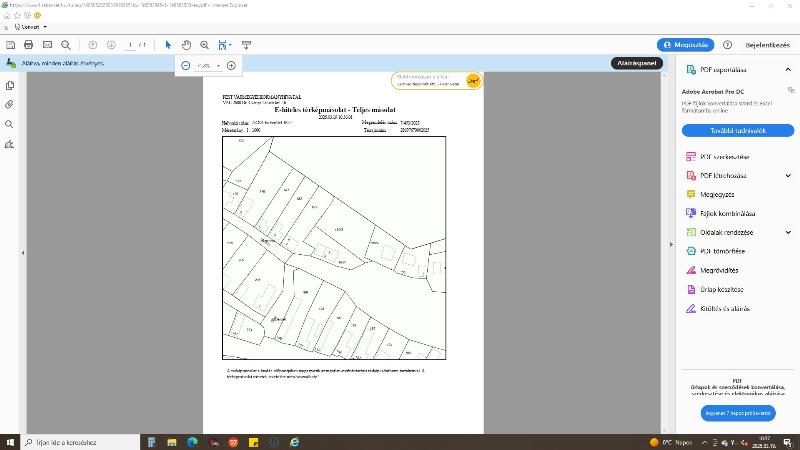800x450 pixels.
Task: Expand the Oldalak rendezése options
Action: (788, 233)
